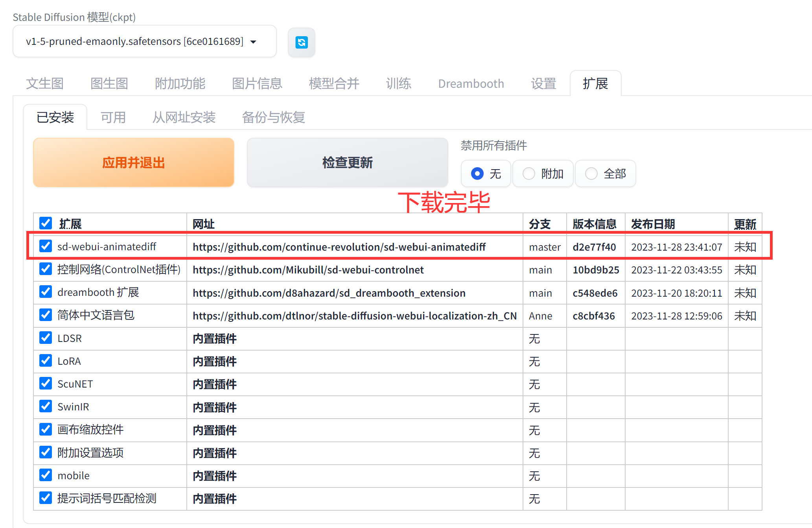Switch to the 文生图 tab
812x528 pixels.
click(44, 83)
